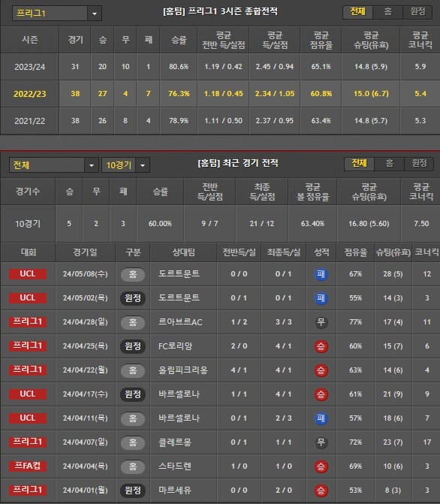This screenshot has height=504, width=440.
Task: Click the 상대팀 column header
Action: (183, 252)
